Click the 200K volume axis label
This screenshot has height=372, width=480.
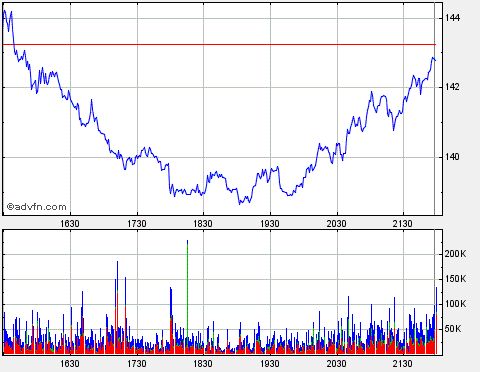[455, 254]
